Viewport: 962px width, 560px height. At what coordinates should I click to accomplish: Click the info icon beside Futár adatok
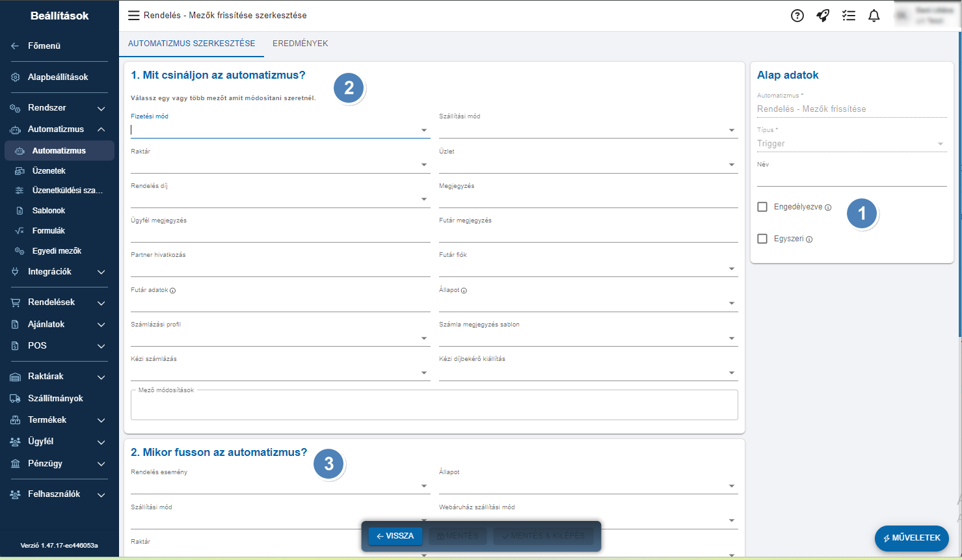pyautogui.click(x=172, y=291)
